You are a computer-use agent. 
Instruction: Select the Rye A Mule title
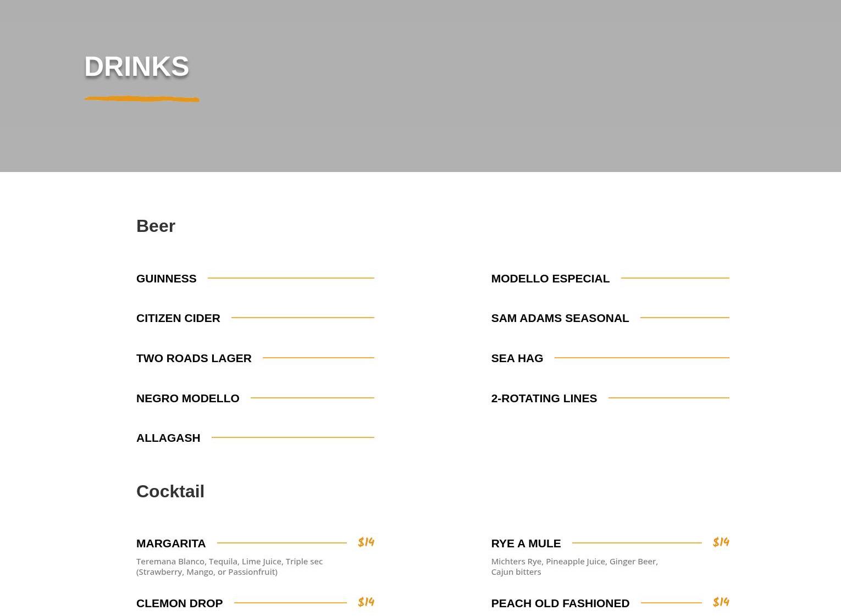pyautogui.click(x=525, y=543)
